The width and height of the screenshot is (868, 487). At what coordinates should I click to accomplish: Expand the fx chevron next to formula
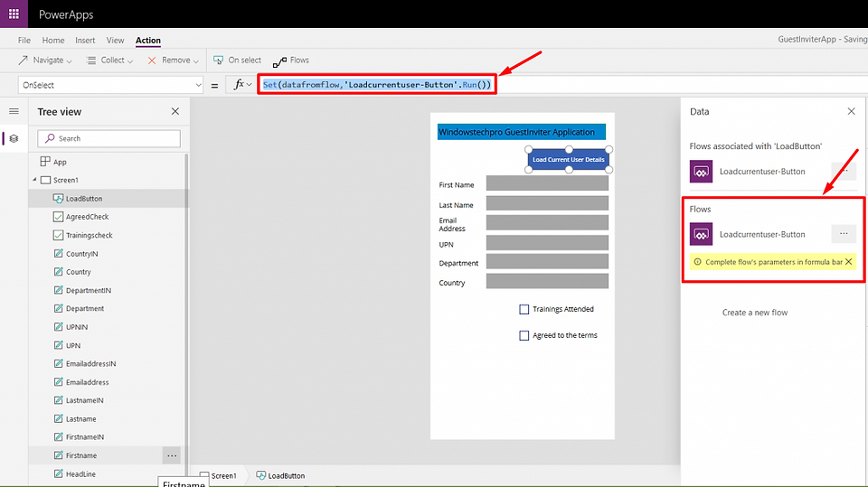click(250, 85)
